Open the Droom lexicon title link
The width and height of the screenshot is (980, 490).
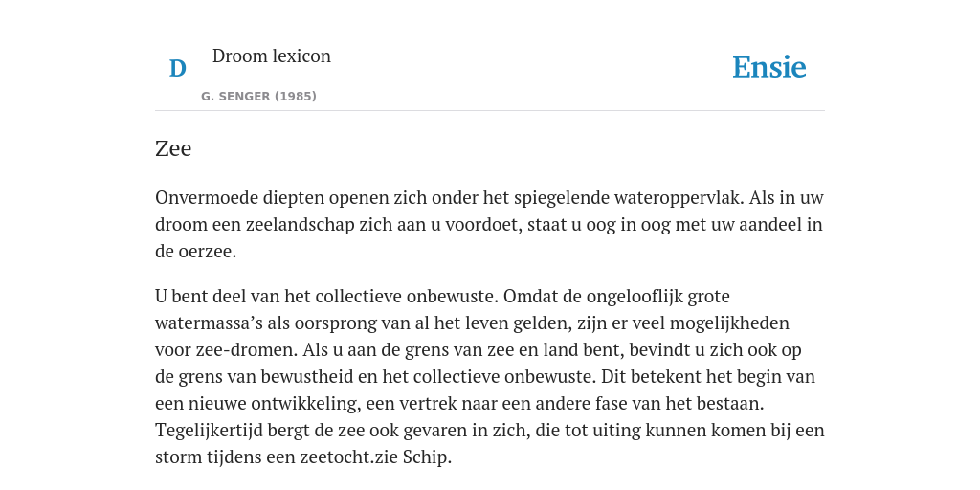(271, 56)
